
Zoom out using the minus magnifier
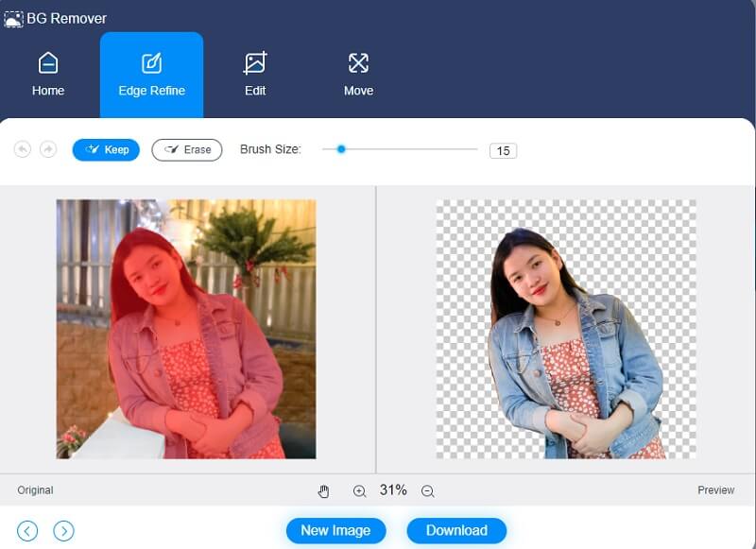[x=427, y=490]
